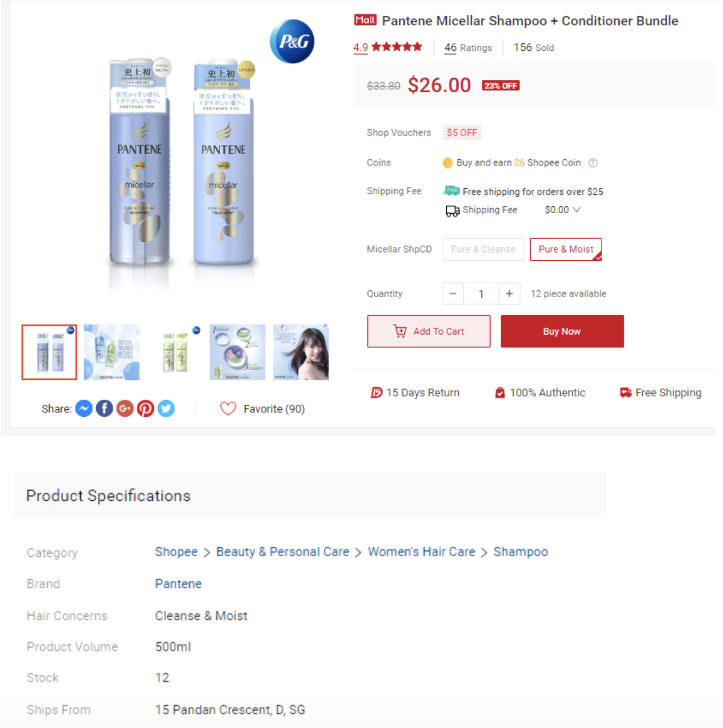Image resolution: width=723 pixels, height=728 pixels.
Task: Pin the product to Pinterest
Action: [x=145, y=408]
